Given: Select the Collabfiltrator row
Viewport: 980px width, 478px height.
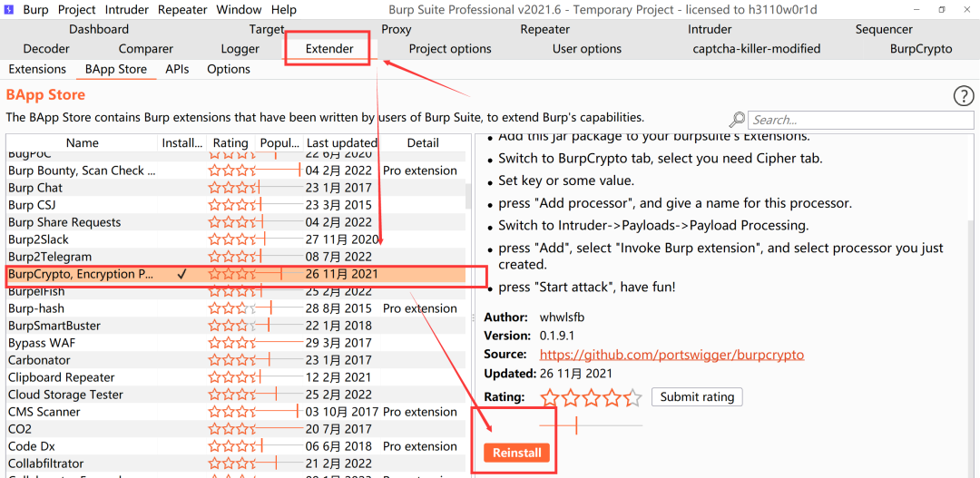Looking at the screenshot, I should (236, 463).
